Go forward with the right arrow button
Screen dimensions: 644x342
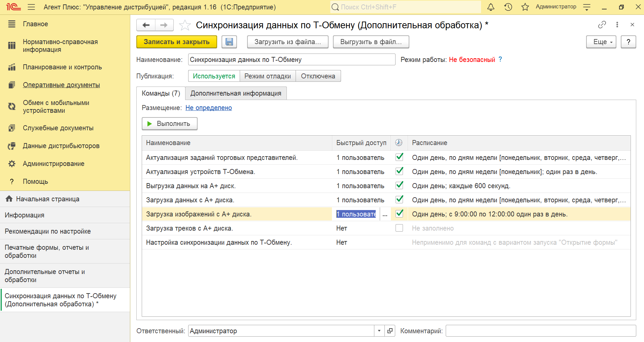(x=164, y=25)
